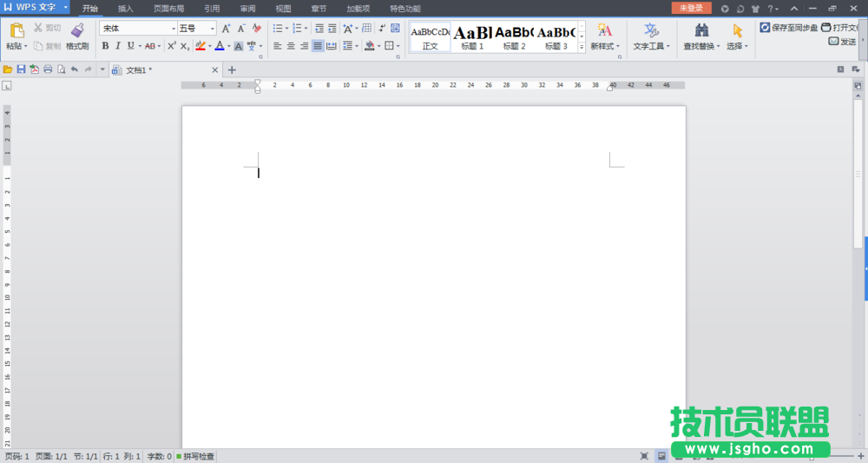Switch to the 插入 ribbon tab

pos(126,8)
